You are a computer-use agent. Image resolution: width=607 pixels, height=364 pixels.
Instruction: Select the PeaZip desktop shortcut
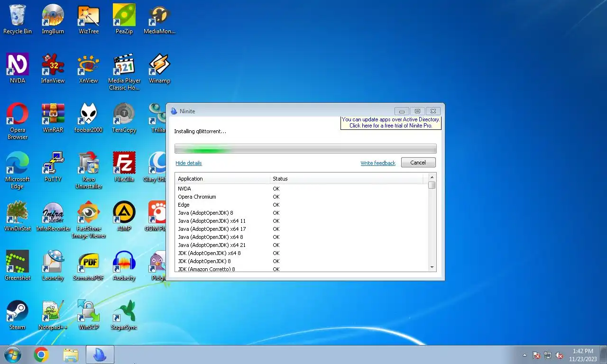point(124,19)
